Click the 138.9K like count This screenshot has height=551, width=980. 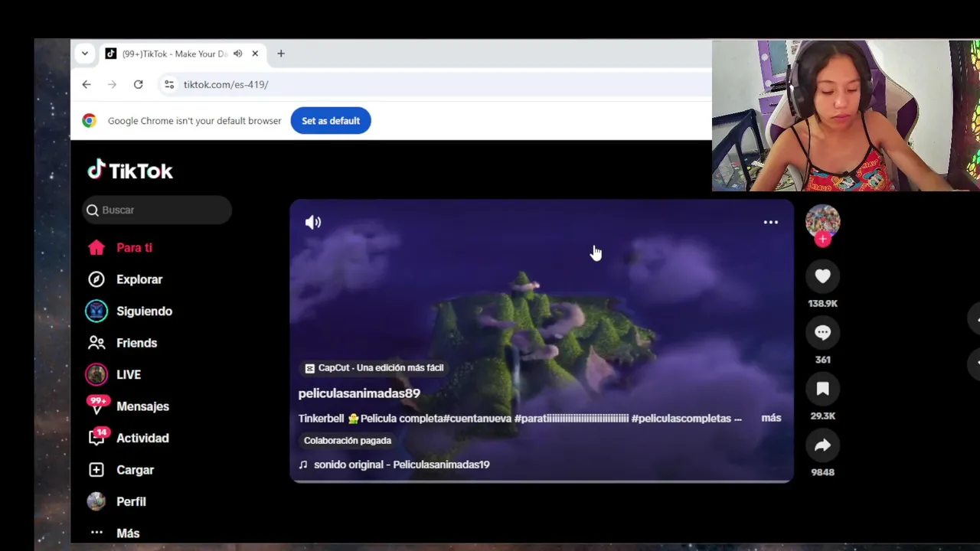click(823, 304)
